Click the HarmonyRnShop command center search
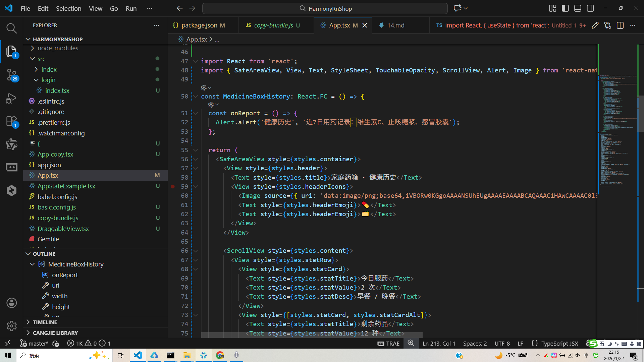Viewport: 644px width, 362px height. [325, 8]
